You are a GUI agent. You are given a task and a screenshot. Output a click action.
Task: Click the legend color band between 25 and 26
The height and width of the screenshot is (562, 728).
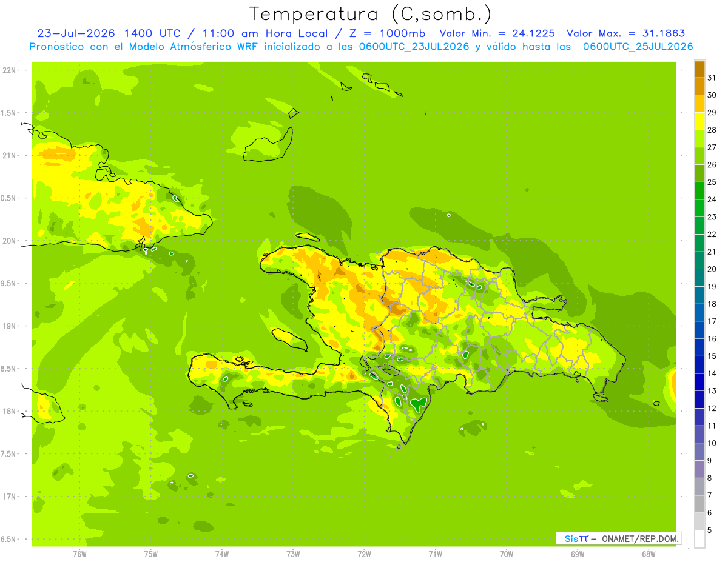[699, 173]
